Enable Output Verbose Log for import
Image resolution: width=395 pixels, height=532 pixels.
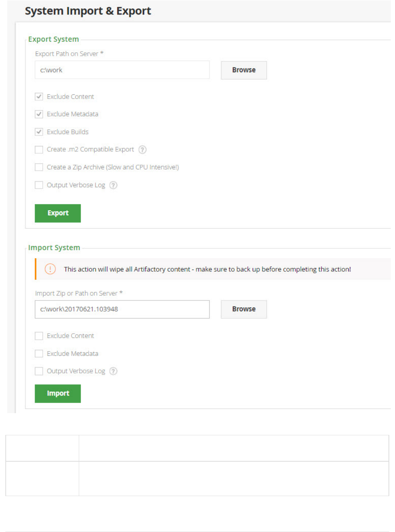[x=39, y=371]
